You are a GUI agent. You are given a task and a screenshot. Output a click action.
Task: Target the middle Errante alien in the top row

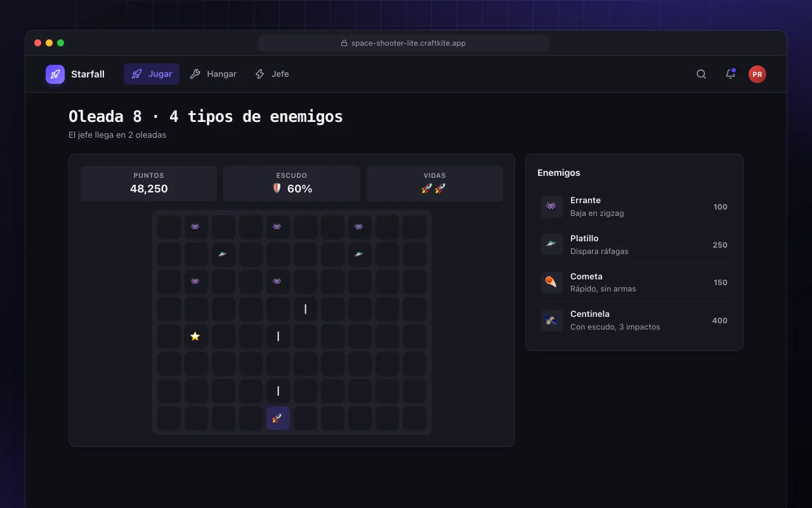click(x=277, y=227)
